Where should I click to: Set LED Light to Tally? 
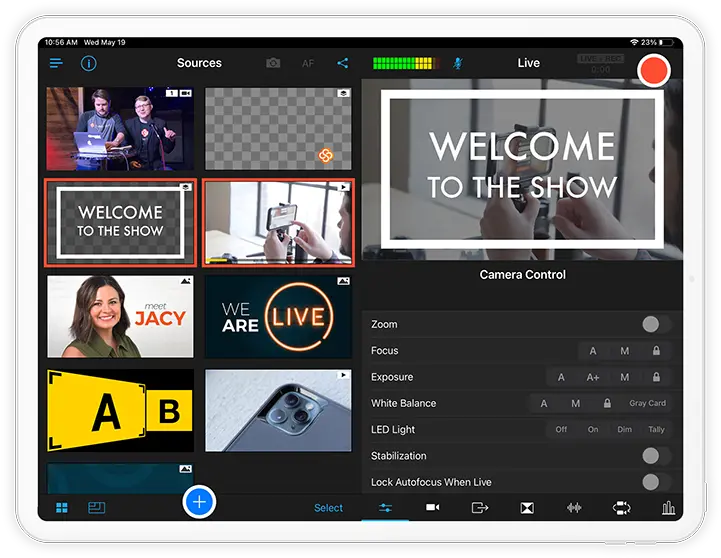pyautogui.click(x=656, y=429)
